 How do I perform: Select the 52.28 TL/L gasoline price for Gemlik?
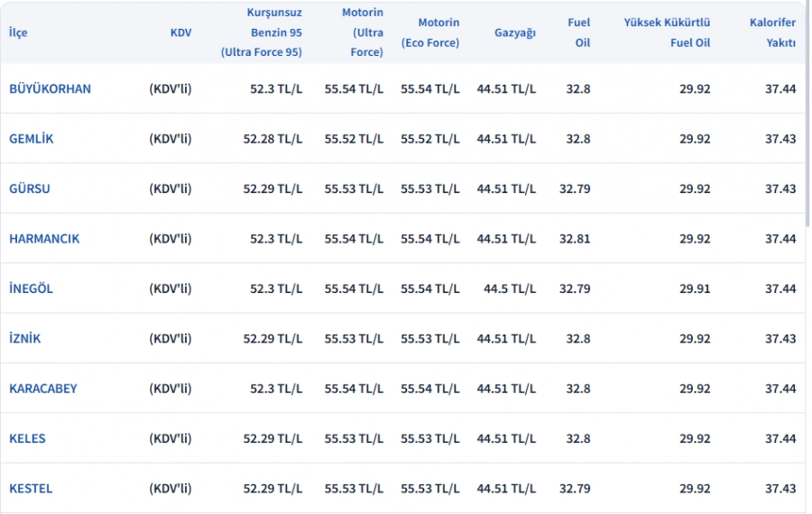(272, 139)
